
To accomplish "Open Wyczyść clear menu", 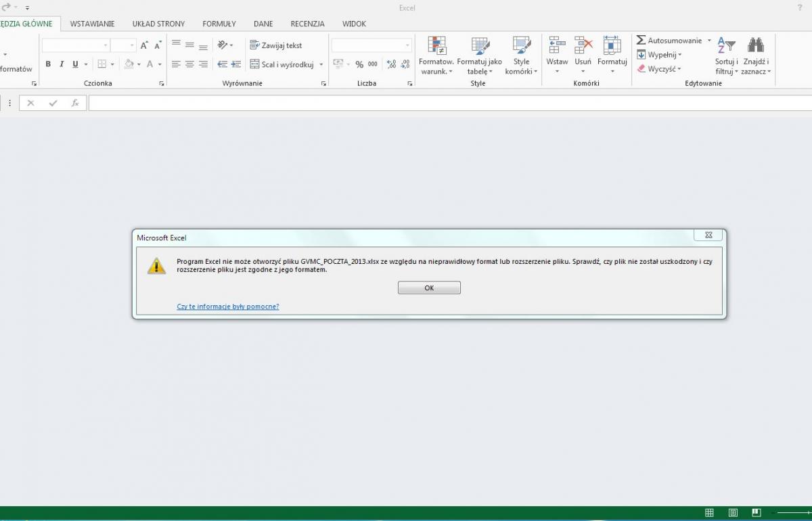I will [659, 69].
